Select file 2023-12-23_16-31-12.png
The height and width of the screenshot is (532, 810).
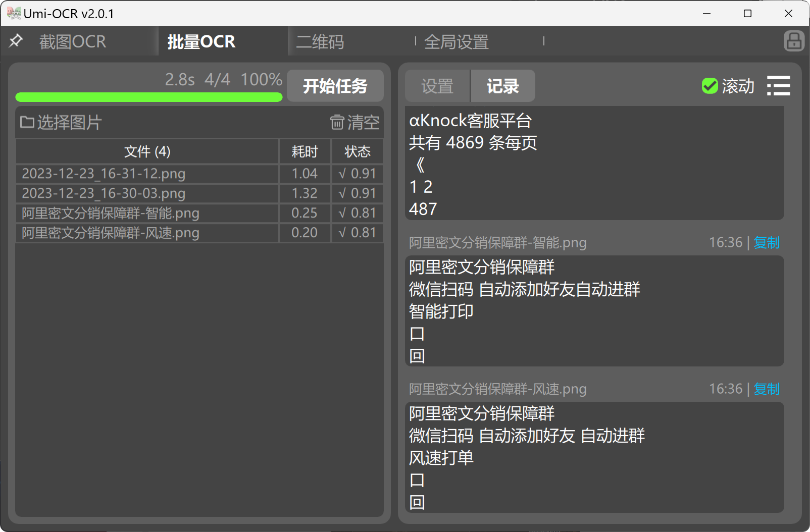click(147, 174)
